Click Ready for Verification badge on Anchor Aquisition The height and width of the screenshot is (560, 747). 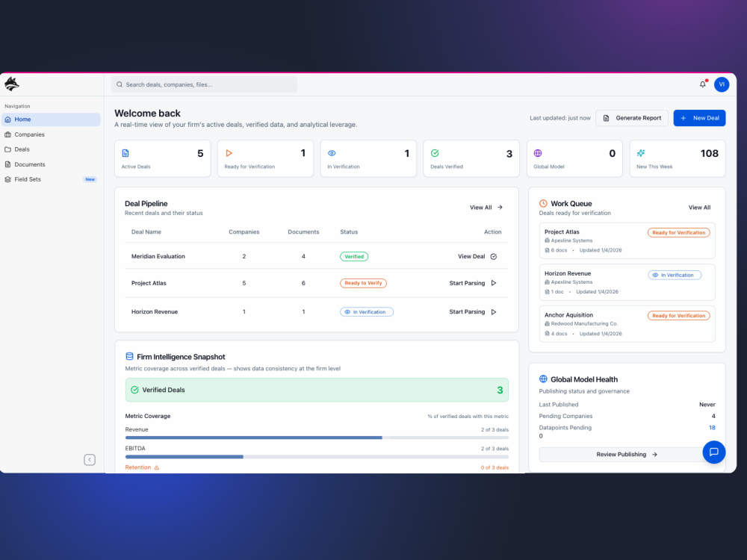[x=679, y=315]
